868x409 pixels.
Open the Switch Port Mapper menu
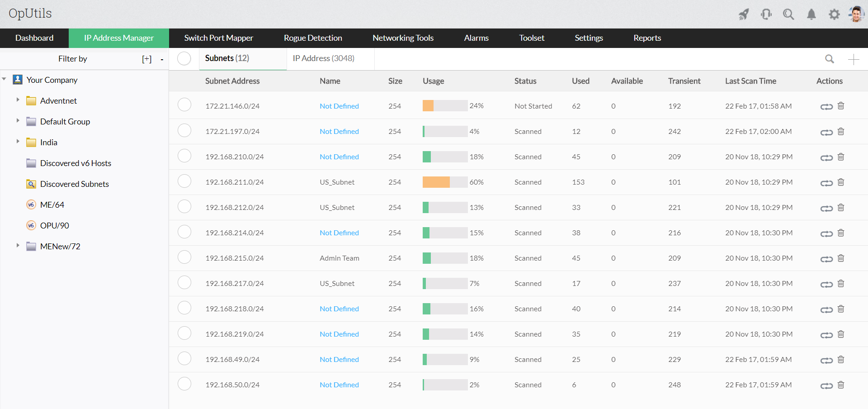[218, 38]
